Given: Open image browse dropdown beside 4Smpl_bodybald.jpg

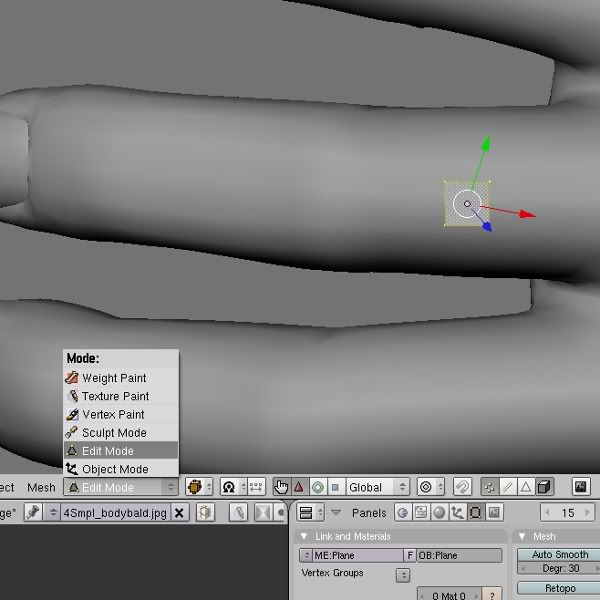Looking at the screenshot, I should click(x=52, y=512).
